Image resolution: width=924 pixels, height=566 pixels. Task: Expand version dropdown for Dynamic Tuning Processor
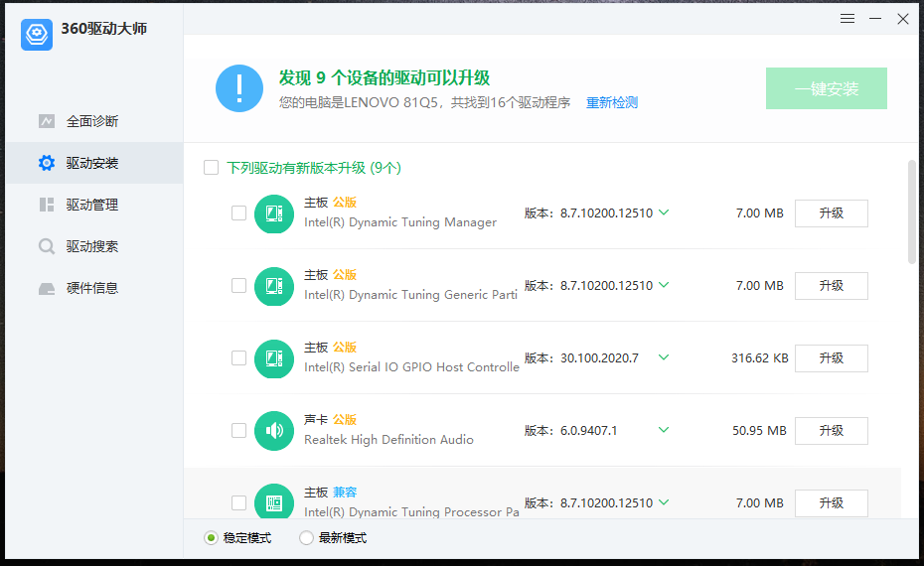(664, 502)
